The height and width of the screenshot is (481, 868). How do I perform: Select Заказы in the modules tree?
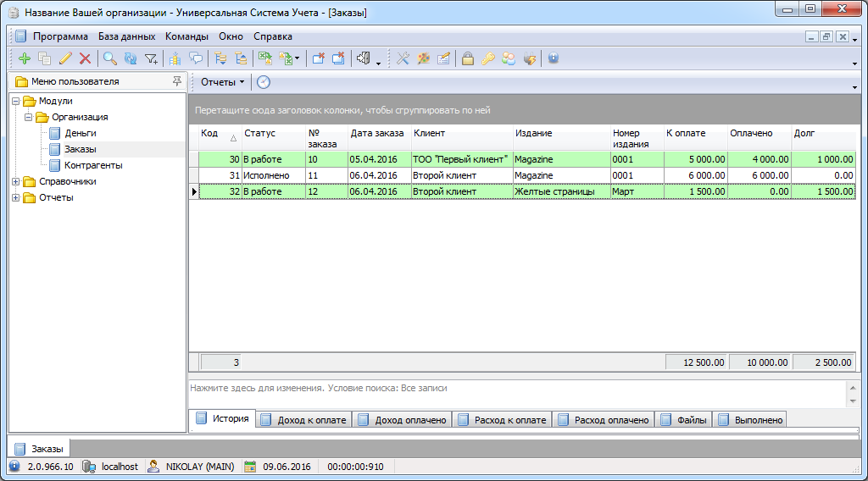[81, 149]
